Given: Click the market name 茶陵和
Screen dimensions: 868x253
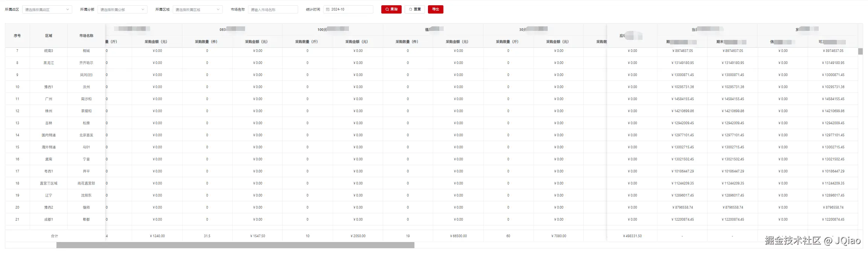Looking at the screenshot, I should 86,111.
